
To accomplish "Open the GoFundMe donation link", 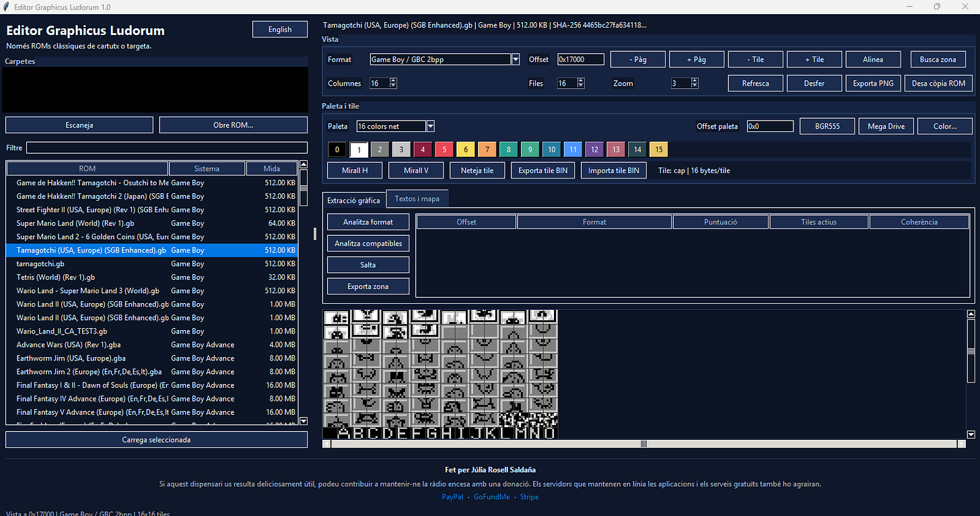I will click(x=492, y=496).
